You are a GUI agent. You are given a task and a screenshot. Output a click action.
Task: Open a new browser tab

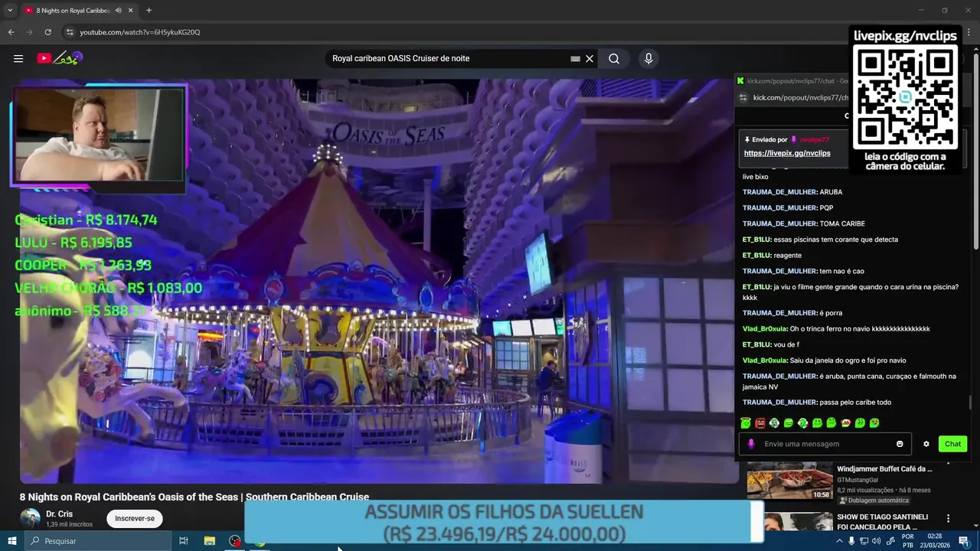(x=149, y=11)
